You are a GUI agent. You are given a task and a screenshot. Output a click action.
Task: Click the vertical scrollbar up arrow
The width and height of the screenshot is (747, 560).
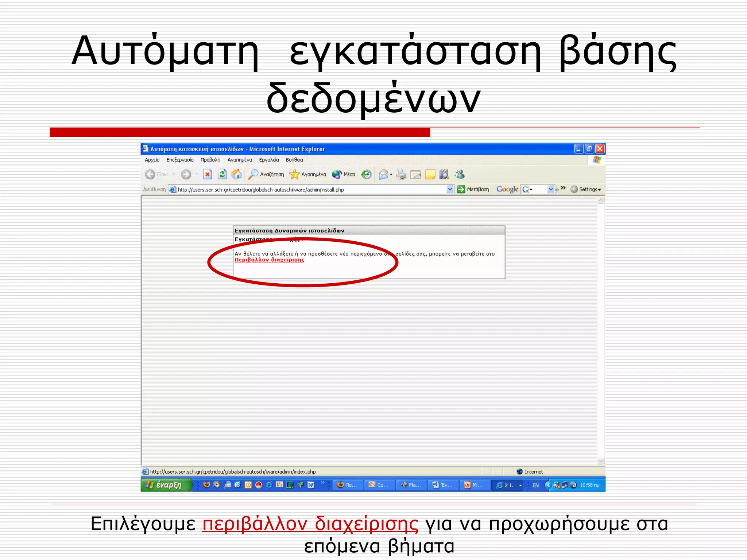[x=601, y=201]
